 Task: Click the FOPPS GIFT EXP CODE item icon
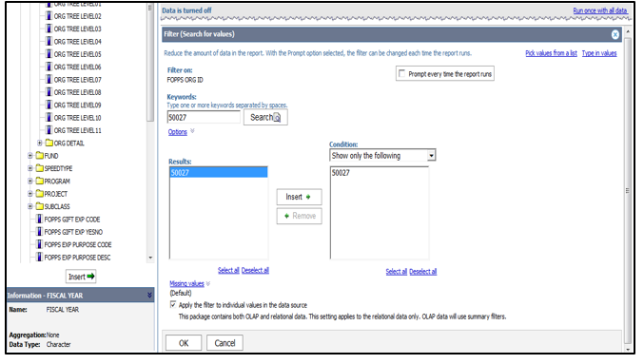click(x=39, y=220)
